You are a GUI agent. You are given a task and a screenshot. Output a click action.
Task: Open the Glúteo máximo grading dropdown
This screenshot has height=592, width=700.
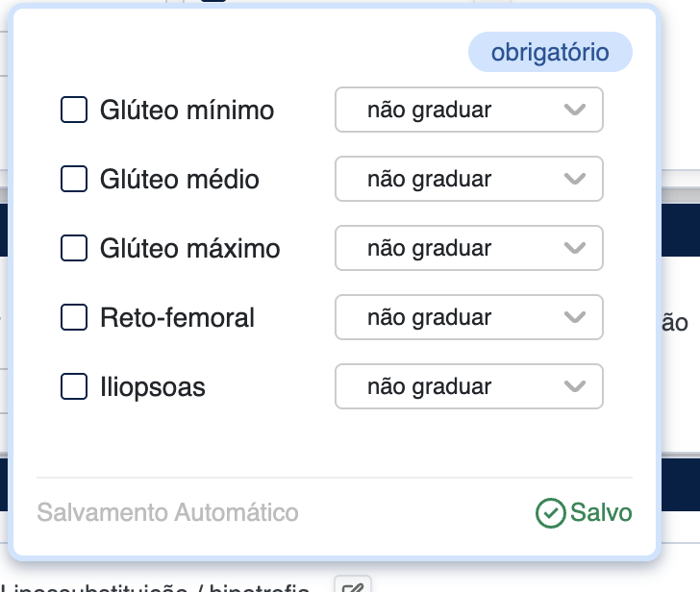[468, 248]
